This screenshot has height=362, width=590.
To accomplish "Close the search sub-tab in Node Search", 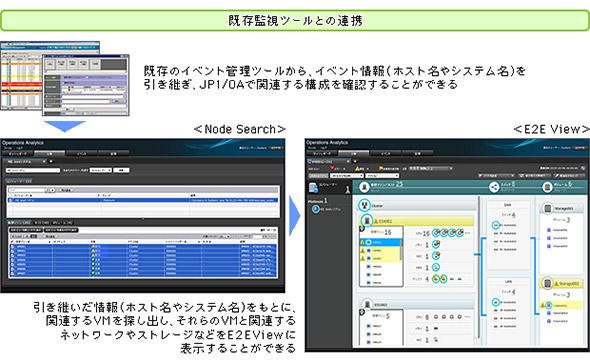I will click(x=44, y=161).
